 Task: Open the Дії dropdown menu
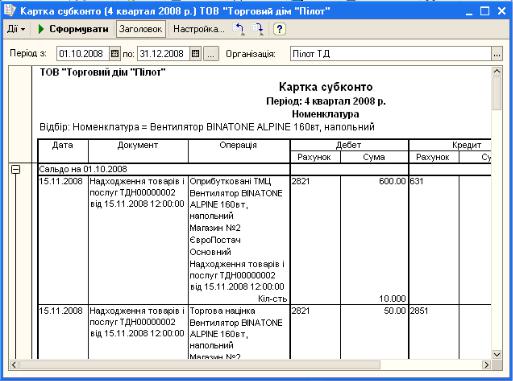[16, 29]
